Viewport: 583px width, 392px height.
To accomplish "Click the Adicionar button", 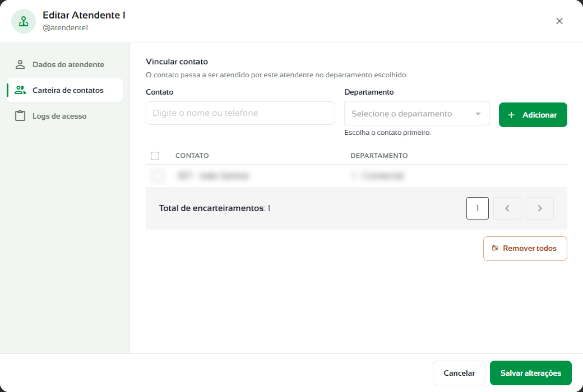I will click(533, 115).
